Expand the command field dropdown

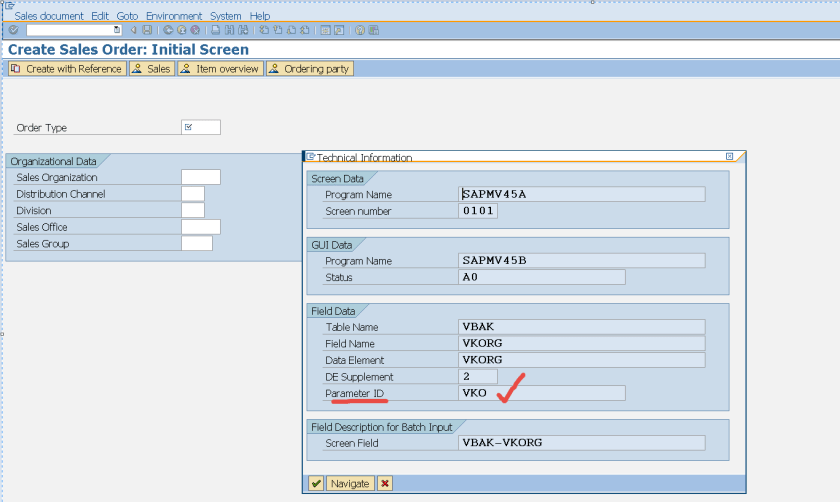click(118, 30)
